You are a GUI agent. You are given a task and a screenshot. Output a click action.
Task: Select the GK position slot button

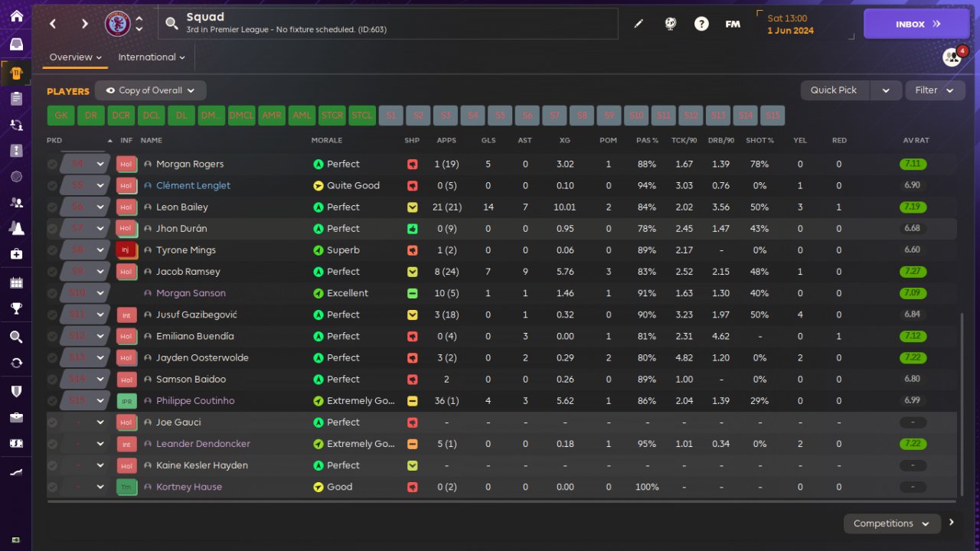(61, 116)
